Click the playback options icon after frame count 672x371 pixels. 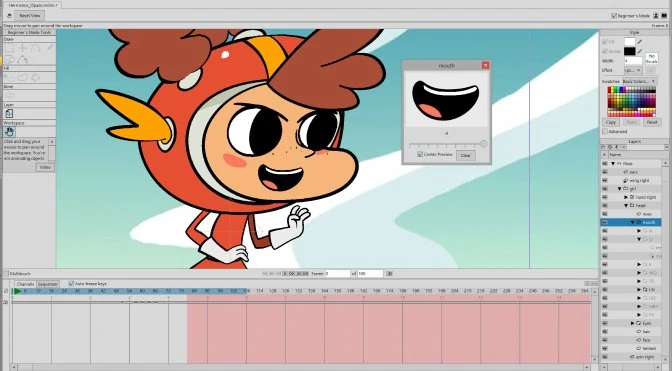point(389,273)
